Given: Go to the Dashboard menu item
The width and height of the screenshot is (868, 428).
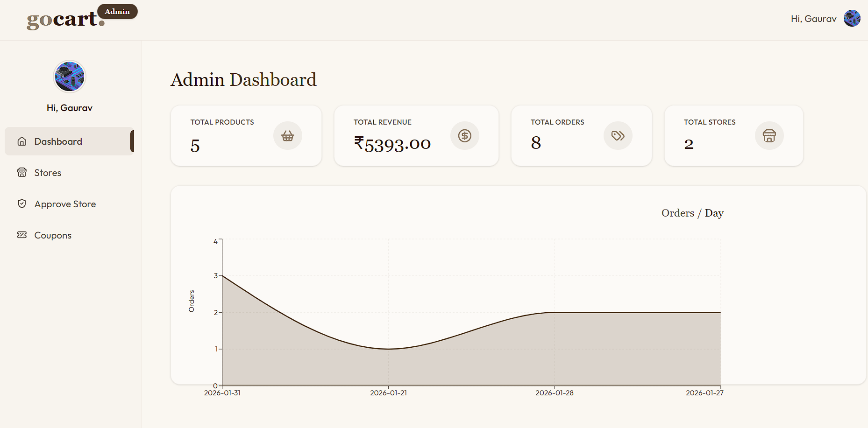Looking at the screenshot, I should pos(70,141).
